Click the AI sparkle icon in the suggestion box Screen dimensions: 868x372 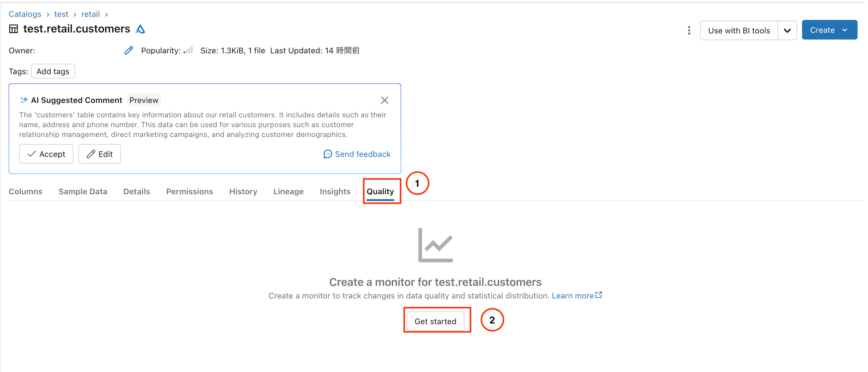[x=24, y=100]
